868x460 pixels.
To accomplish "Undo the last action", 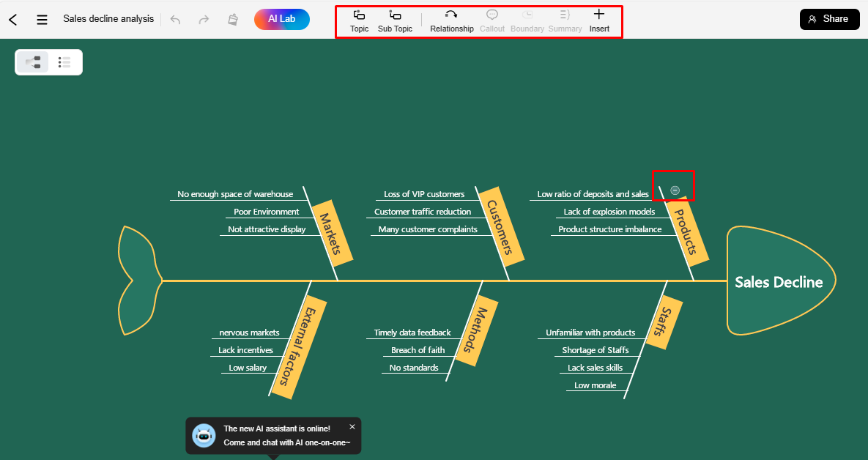I will (x=176, y=19).
